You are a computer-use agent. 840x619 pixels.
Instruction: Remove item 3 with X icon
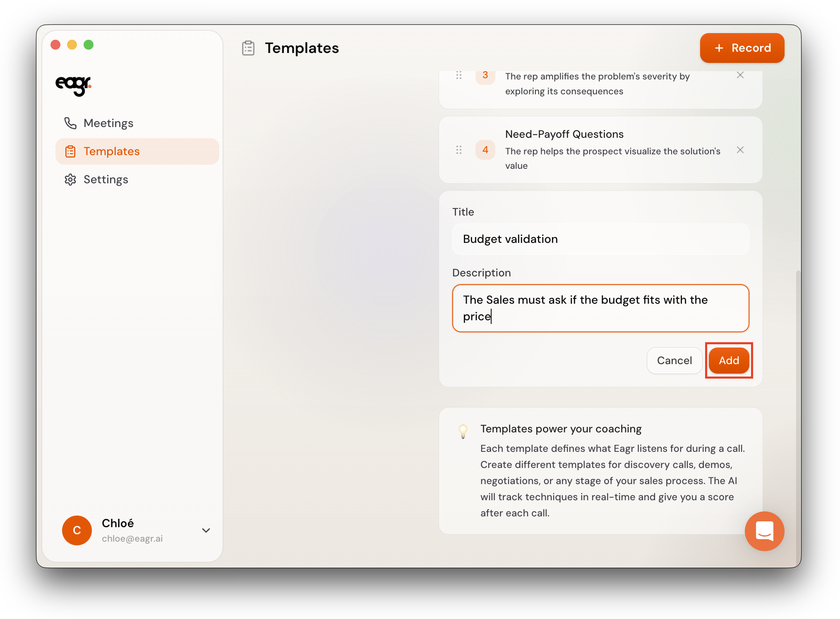(x=740, y=75)
